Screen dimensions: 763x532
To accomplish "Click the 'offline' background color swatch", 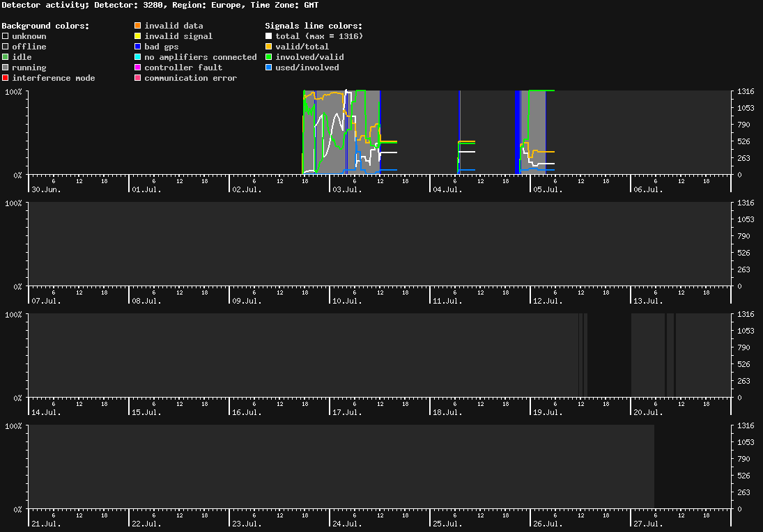I will click(6, 47).
